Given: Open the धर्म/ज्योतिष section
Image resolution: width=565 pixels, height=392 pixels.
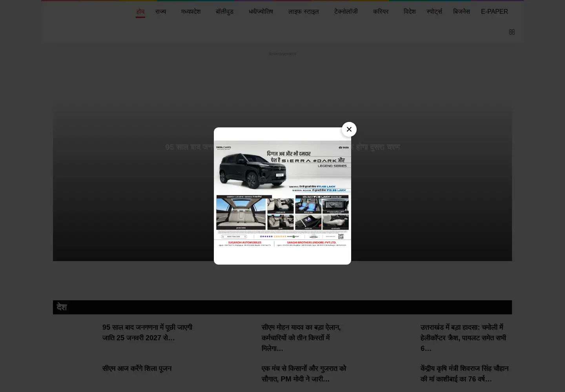Looking at the screenshot, I should 261,12.
